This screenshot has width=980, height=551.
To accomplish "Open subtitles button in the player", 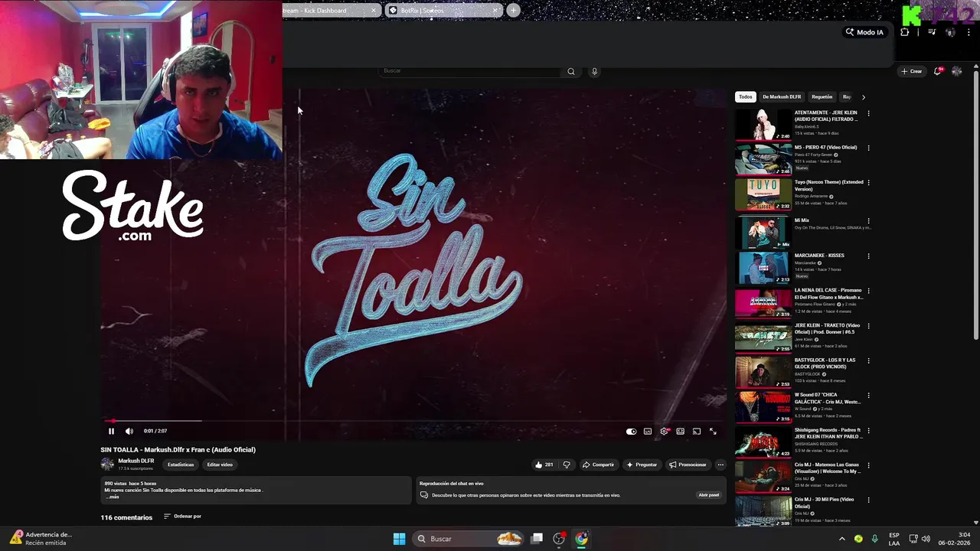I will [x=648, y=432].
